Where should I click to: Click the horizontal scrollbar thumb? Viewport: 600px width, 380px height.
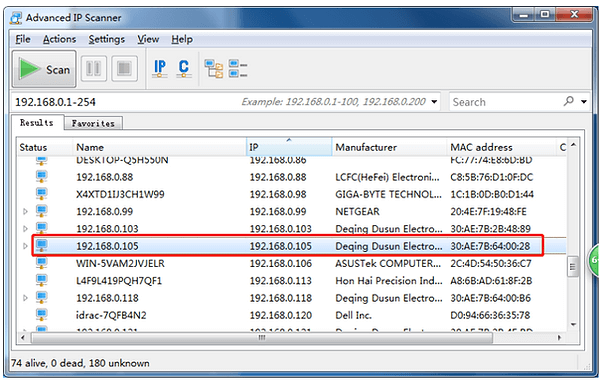pos(262,338)
